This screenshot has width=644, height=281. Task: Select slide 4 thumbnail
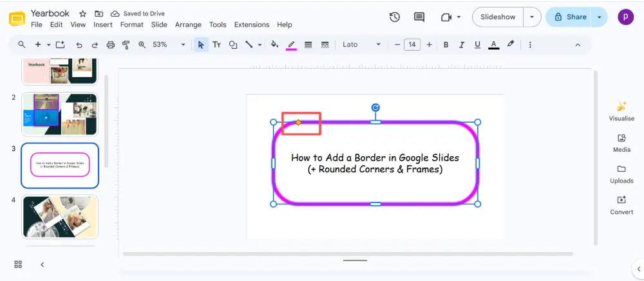click(60, 217)
